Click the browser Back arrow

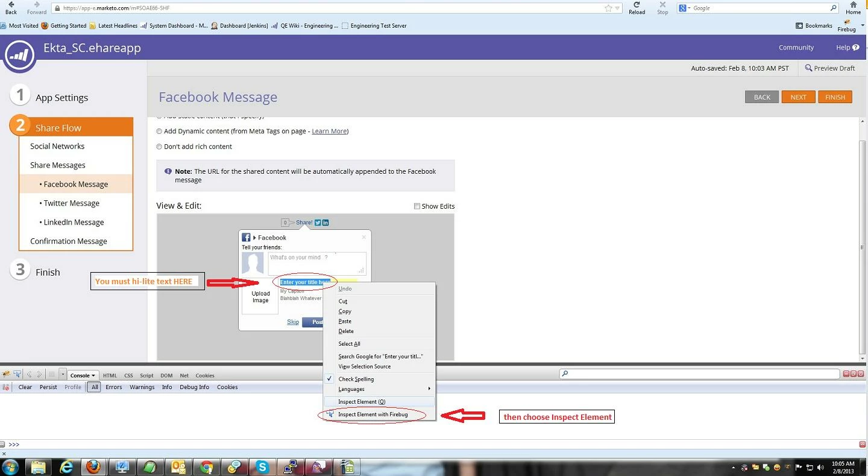pos(11,5)
